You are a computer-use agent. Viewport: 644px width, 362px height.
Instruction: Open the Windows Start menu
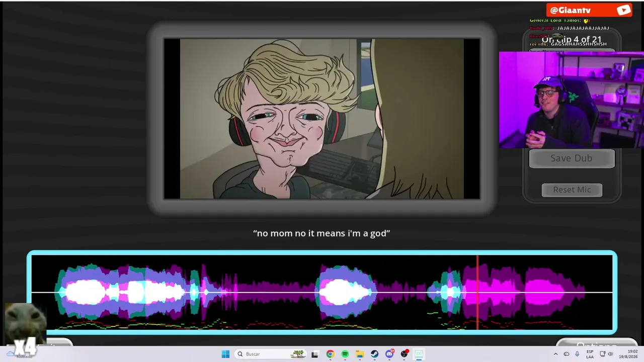pyautogui.click(x=225, y=354)
